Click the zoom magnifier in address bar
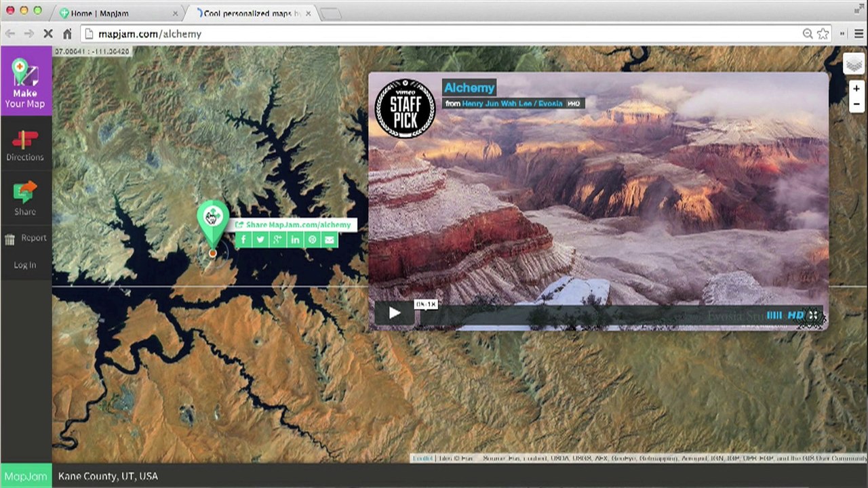The image size is (868, 488). (808, 34)
